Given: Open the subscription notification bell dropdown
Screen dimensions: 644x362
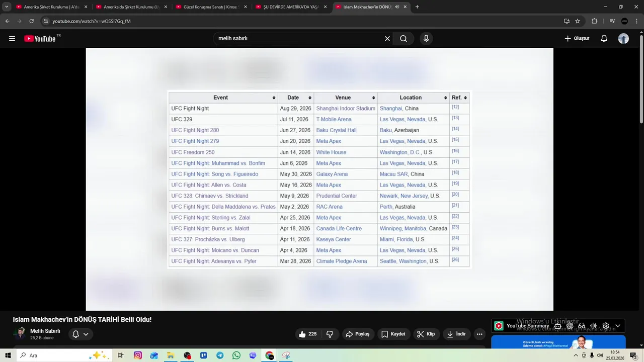Looking at the screenshot, I should tap(80, 334).
